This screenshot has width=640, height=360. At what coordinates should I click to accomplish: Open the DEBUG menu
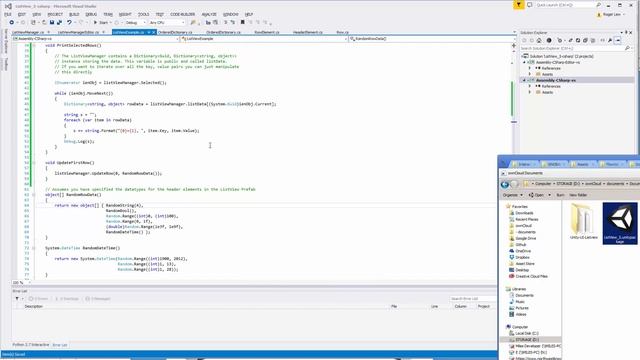coord(91,14)
